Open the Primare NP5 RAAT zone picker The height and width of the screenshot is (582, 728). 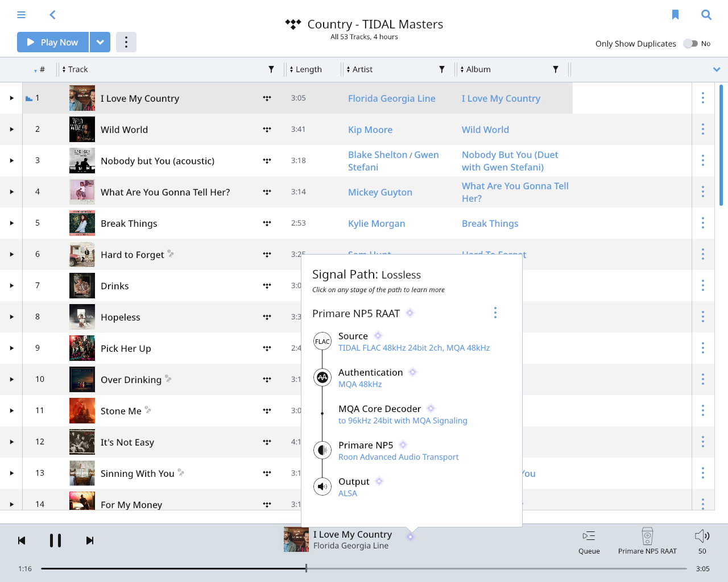[x=647, y=541]
